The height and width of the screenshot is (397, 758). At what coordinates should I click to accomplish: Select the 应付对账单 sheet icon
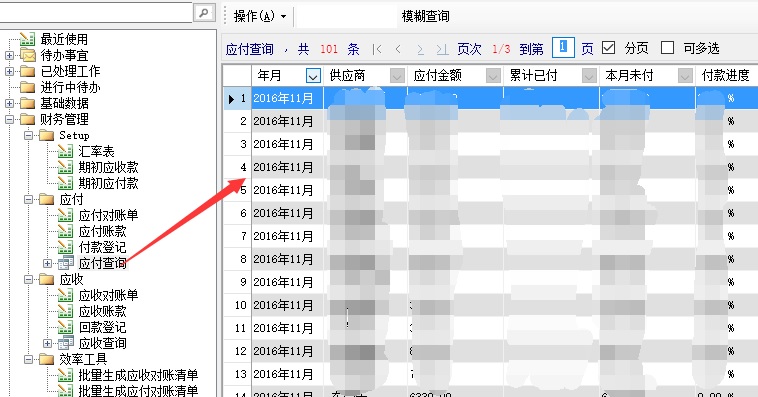pos(66,215)
